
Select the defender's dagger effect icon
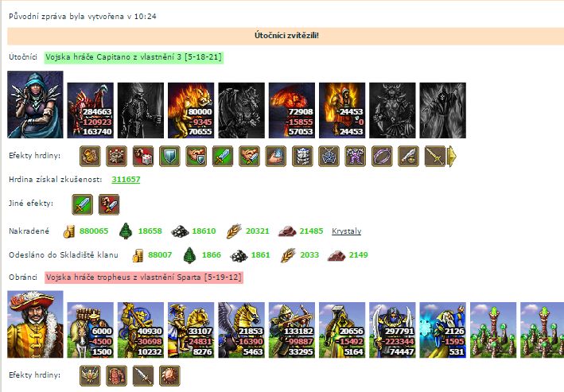143,375
